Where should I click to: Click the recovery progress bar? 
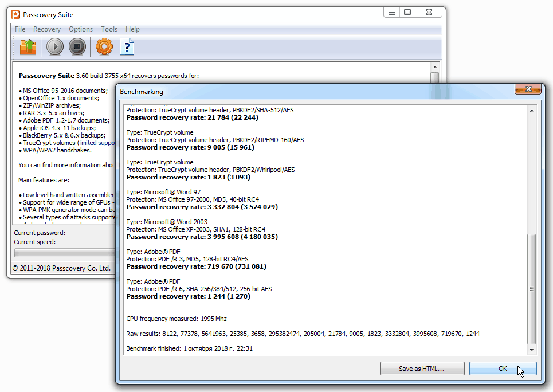coord(65,253)
